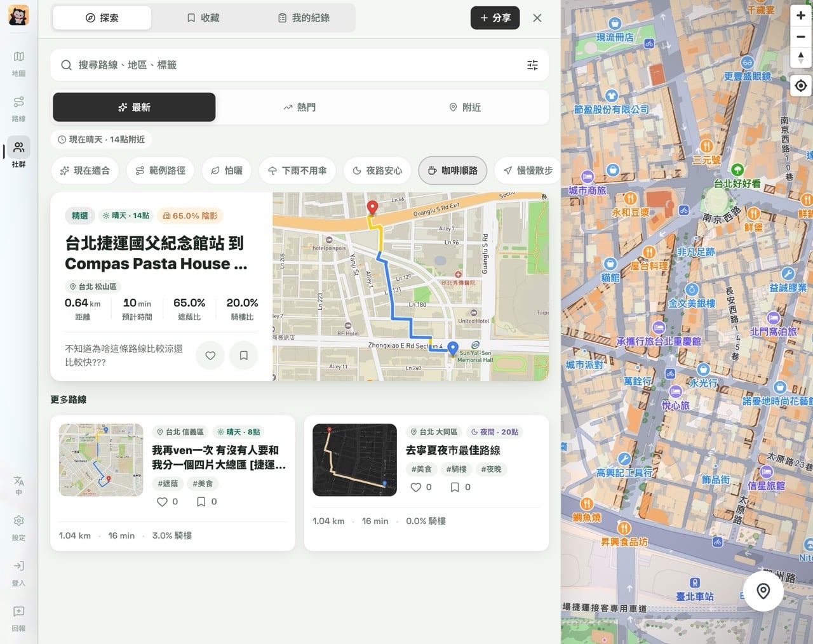Toggle the 慢慢散步 filter chip
The image size is (813, 644).
tap(528, 170)
